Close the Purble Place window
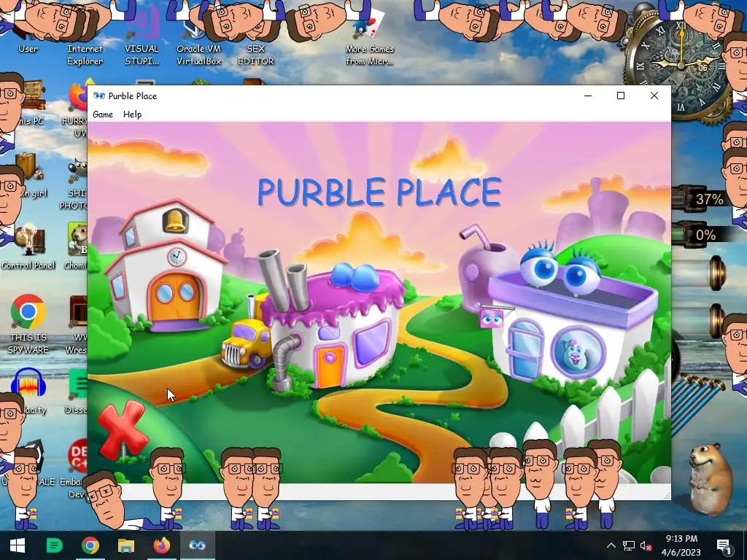Image resolution: width=747 pixels, height=560 pixels. (x=654, y=96)
